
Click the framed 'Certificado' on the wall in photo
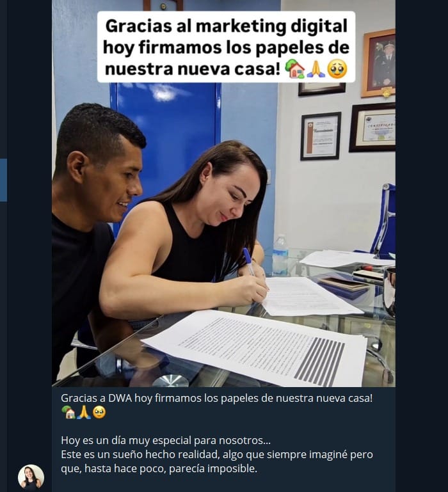pyautogui.click(x=372, y=128)
